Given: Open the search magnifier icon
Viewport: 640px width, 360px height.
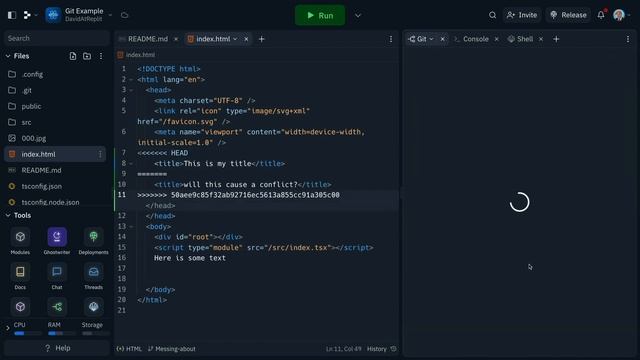Looking at the screenshot, I should point(493,15).
